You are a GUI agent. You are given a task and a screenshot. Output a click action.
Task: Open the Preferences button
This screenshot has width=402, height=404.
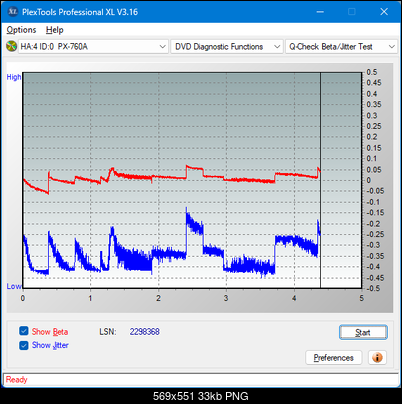click(333, 358)
